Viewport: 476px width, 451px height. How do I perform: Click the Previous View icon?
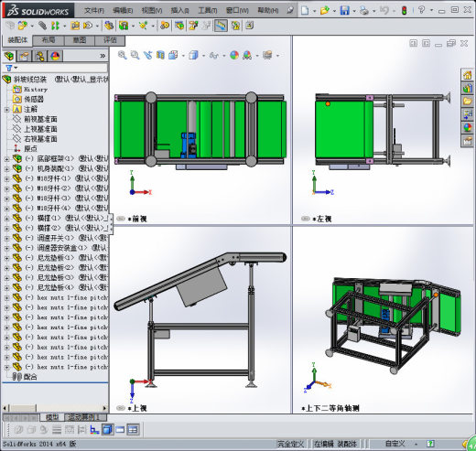147,55
